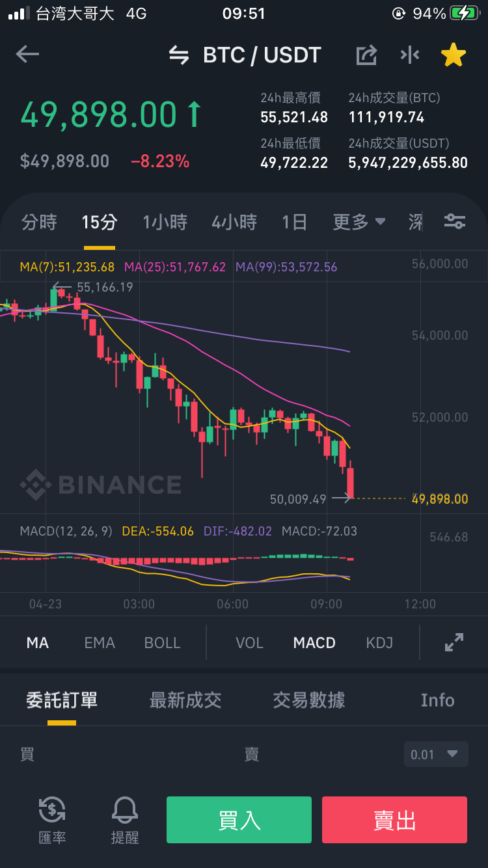
Task: Switch to the 4小時 timeframe
Action: point(234,222)
